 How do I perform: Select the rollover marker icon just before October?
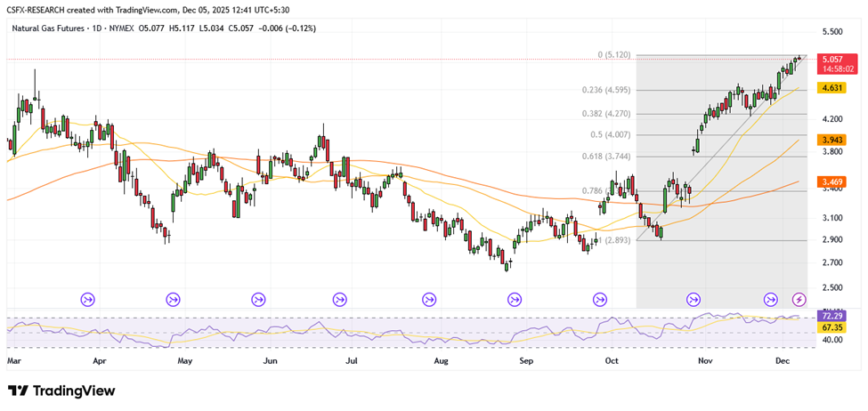click(601, 300)
